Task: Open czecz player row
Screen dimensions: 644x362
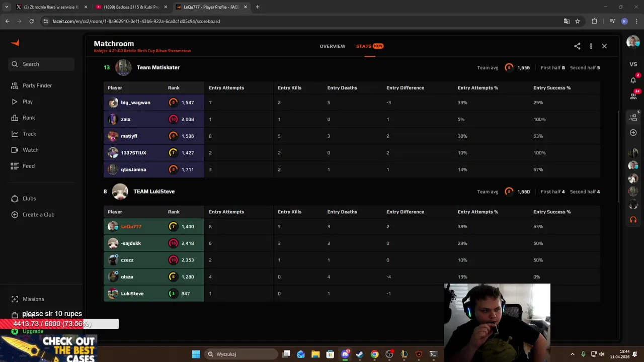Action: click(x=154, y=260)
